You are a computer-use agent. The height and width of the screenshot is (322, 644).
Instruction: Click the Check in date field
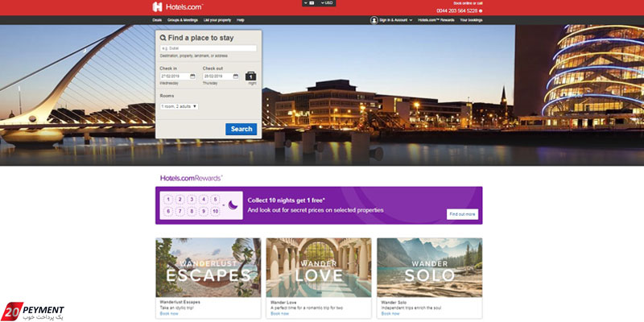(x=178, y=76)
